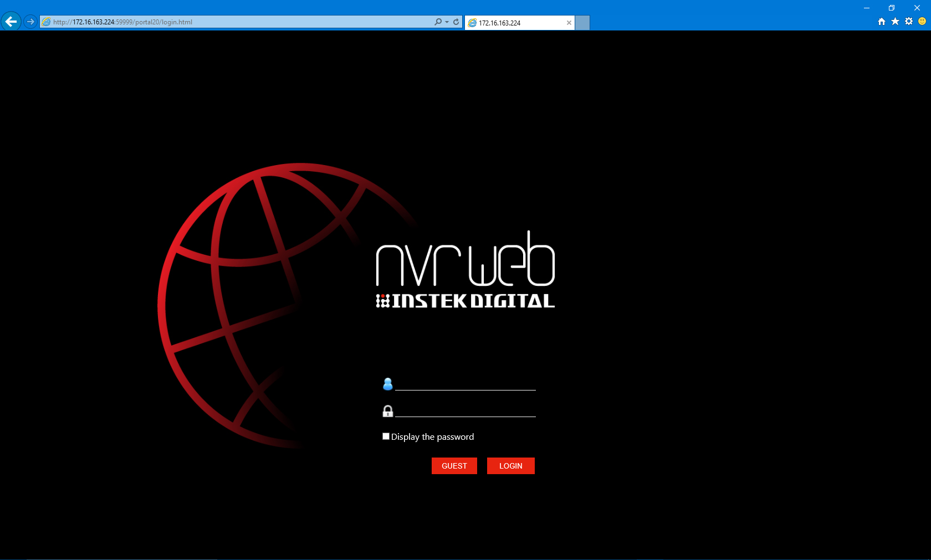Focus the password input field
This screenshot has width=931, height=560.
[x=465, y=410]
